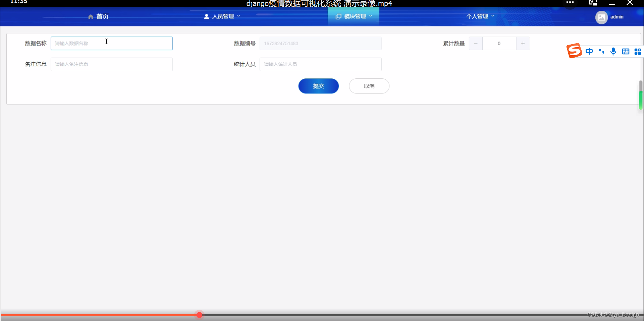Toggle Sogou punctuation mode icon
644x321 pixels.
click(601, 51)
